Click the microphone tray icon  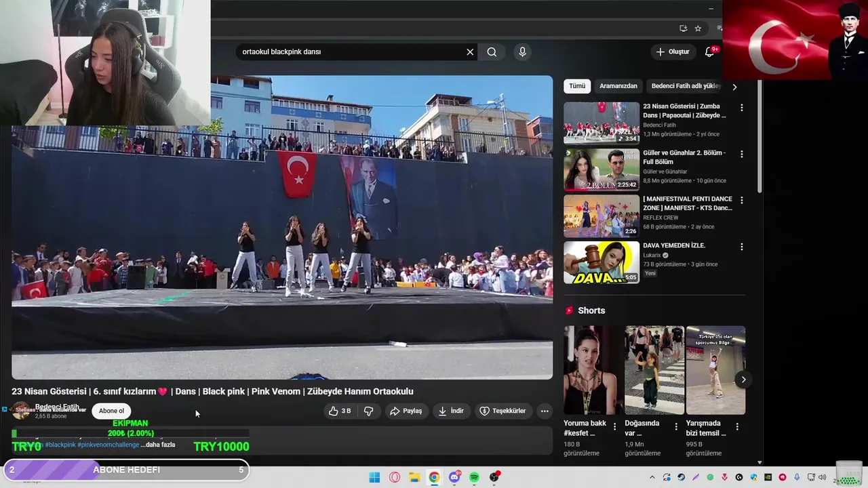(x=797, y=477)
